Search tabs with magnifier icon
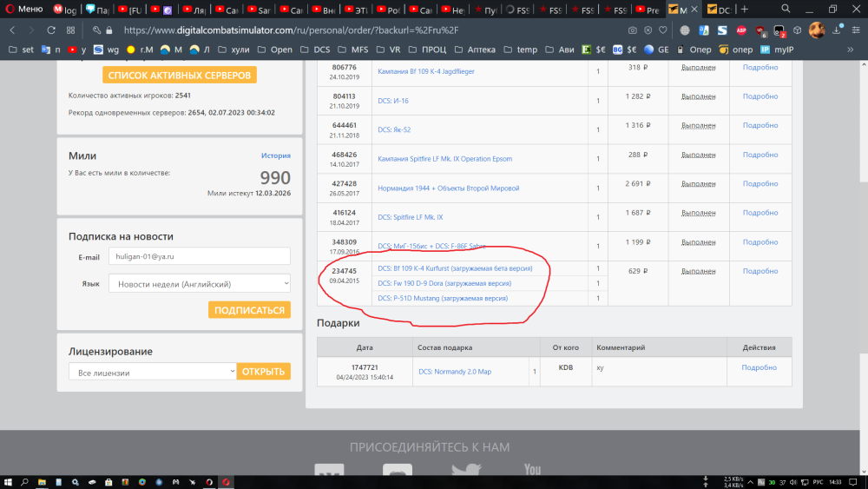 786,9
